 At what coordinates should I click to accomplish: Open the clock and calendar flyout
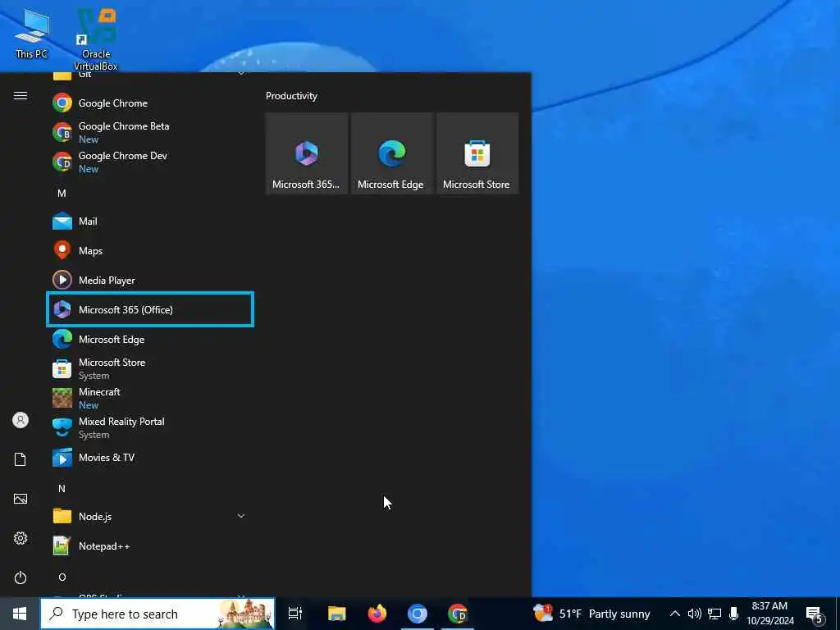[769, 614]
